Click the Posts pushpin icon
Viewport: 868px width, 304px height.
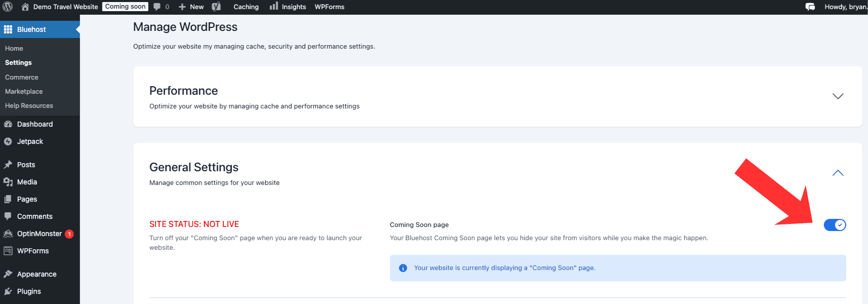click(8, 165)
